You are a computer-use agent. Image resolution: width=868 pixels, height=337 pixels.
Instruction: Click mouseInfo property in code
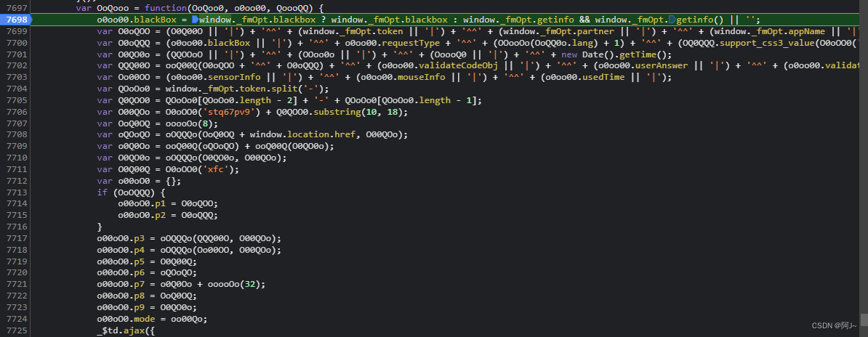(422, 78)
